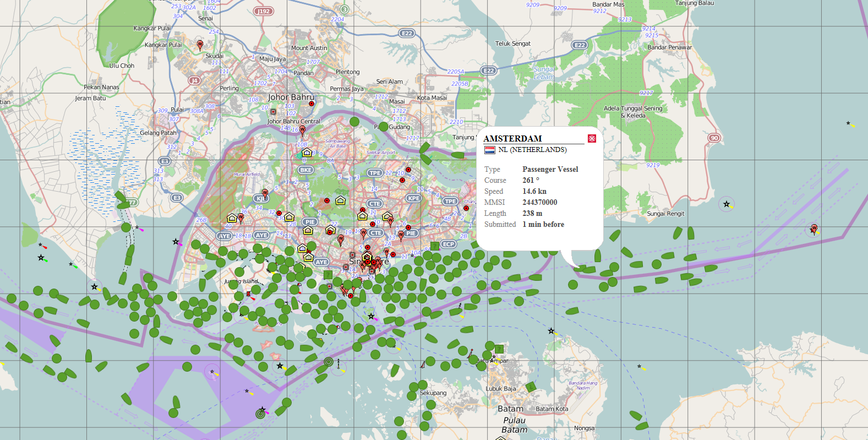The image size is (868, 440).
Task: Click the MMSI value 244370000
Action: point(539,202)
